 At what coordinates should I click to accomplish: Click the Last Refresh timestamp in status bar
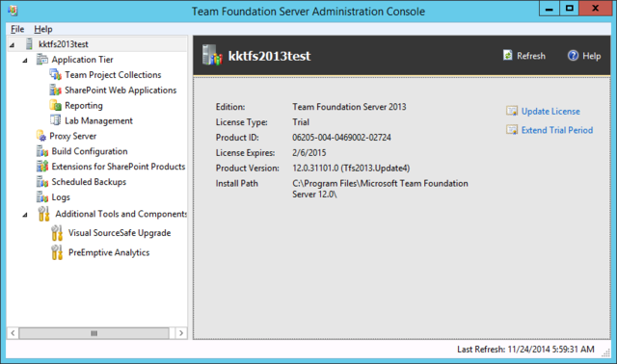[525, 349]
